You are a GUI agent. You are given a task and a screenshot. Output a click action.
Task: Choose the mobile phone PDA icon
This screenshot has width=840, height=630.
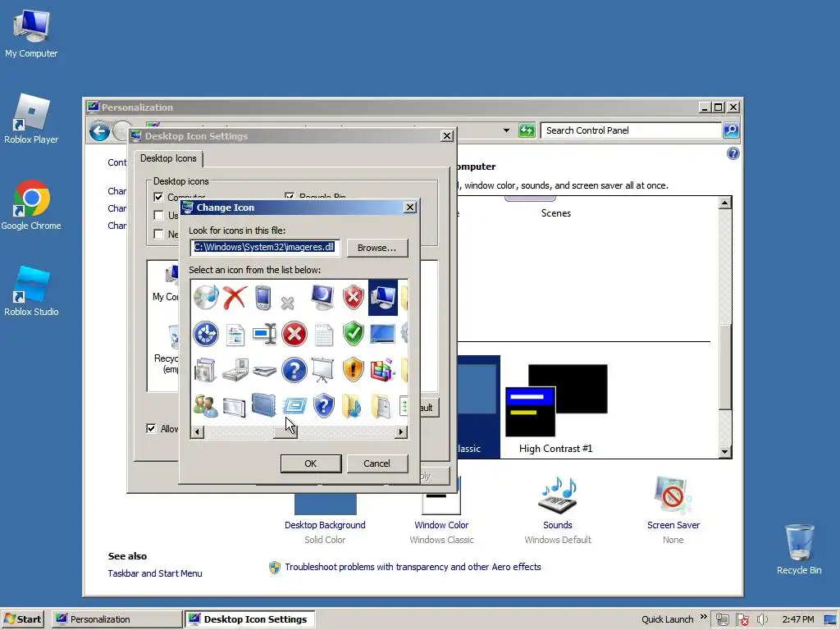tap(263, 298)
